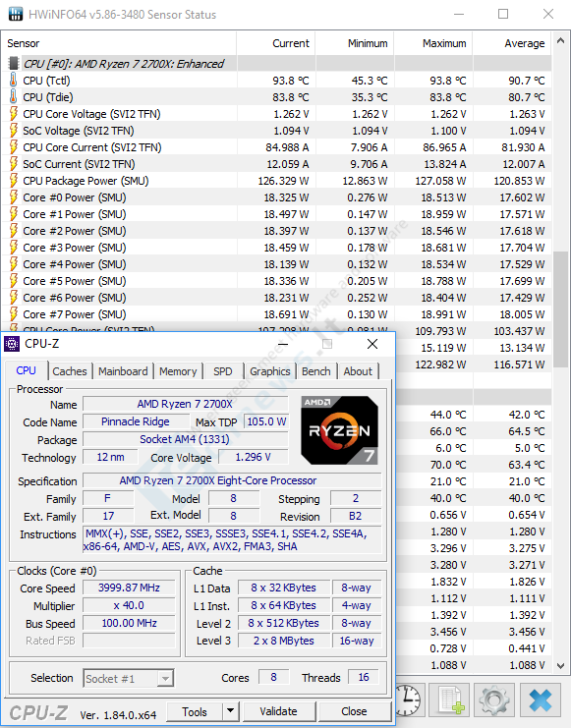The width and height of the screenshot is (571, 728).
Task: Click lightning icon for SoC Voltage row
Action: pos(14,130)
